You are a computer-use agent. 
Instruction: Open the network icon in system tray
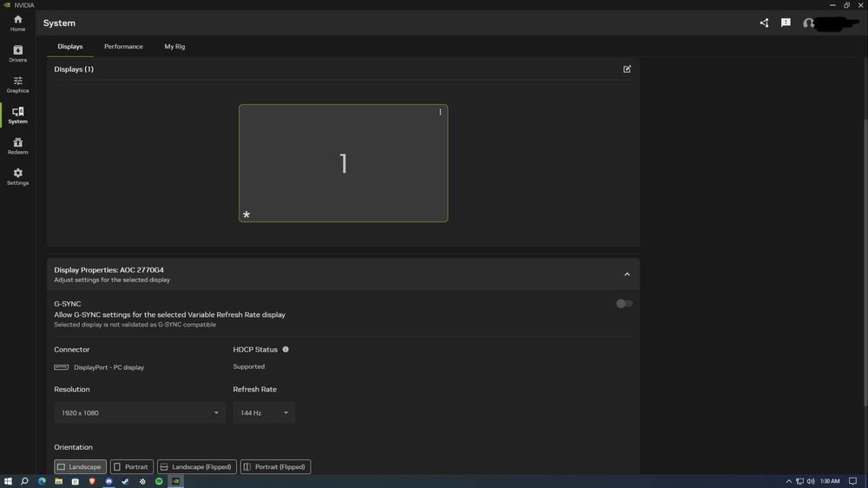pos(800,481)
